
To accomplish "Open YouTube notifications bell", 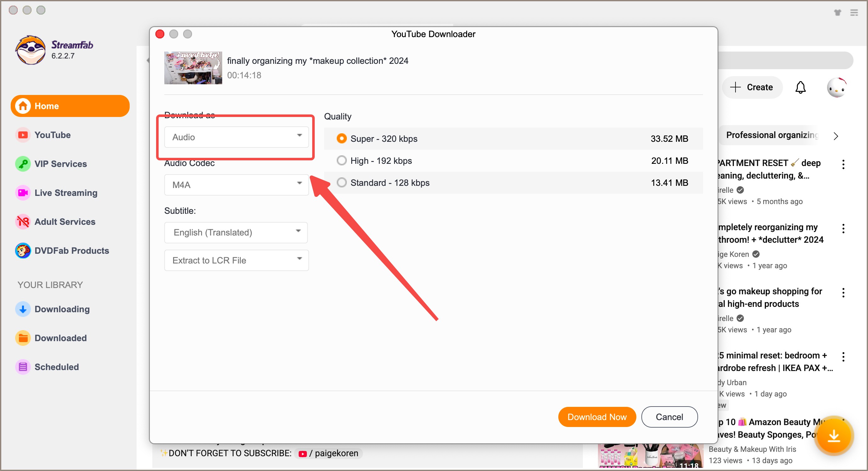I will coord(801,87).
